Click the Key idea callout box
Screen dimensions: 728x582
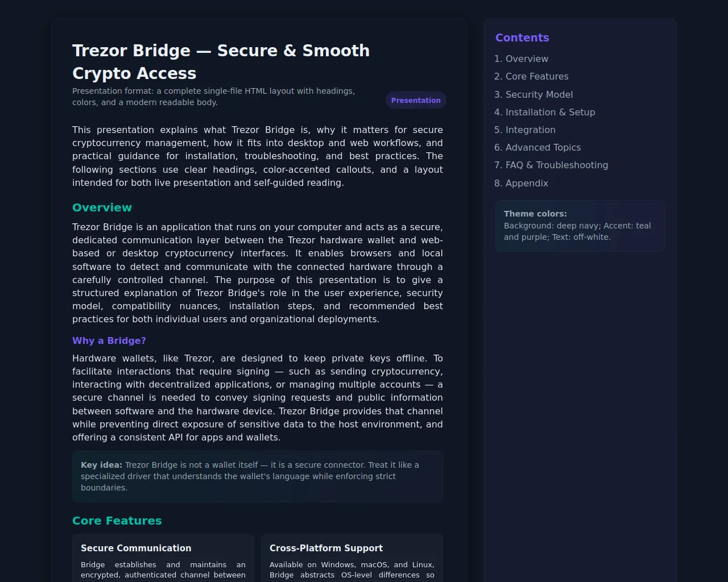point(258,476)
